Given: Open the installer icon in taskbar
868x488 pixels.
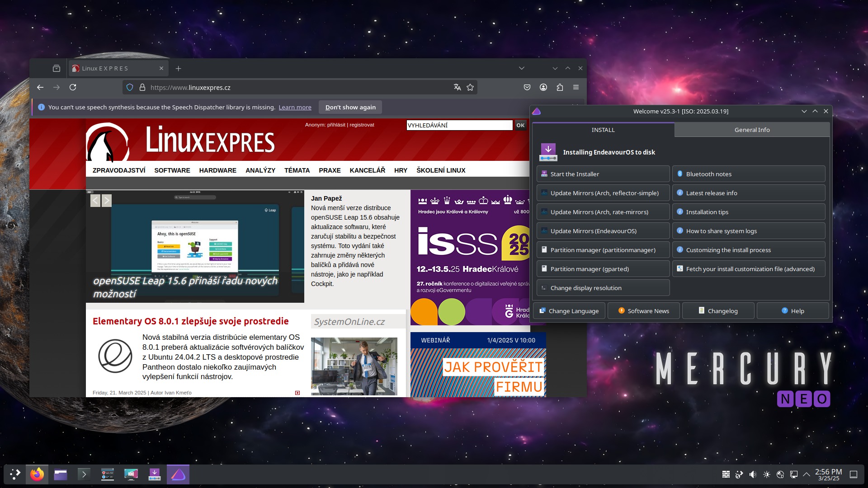Looking at the screenshot, I should pos(155,474).
